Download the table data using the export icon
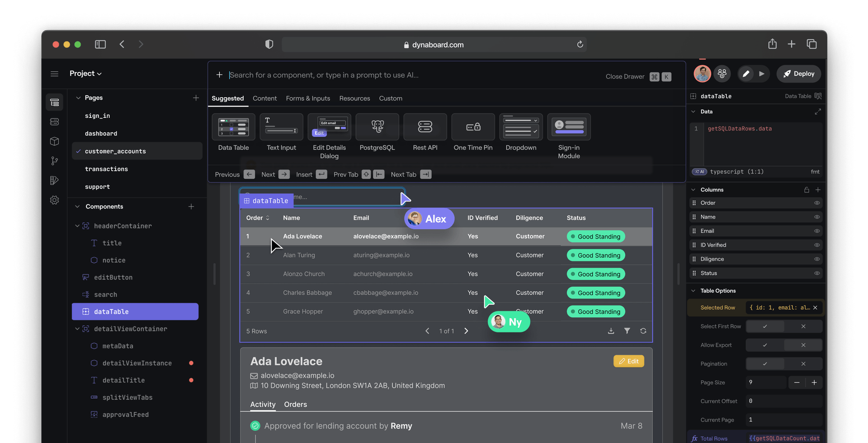 [x=611, y=331]
